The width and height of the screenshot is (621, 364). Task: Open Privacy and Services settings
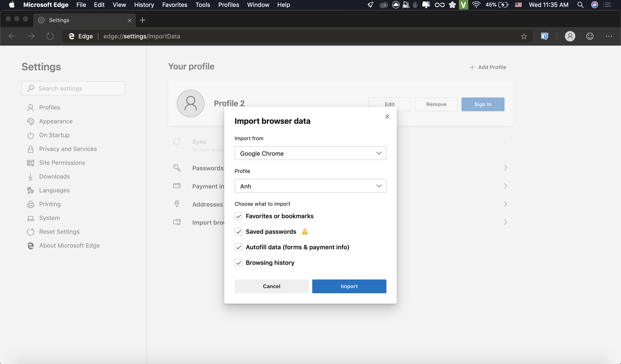coord(68,149)
